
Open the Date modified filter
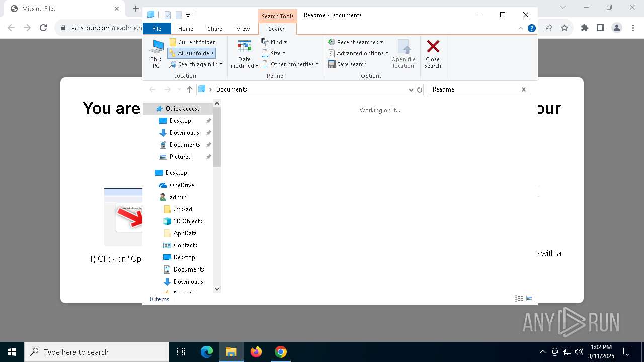pos(244,54)
